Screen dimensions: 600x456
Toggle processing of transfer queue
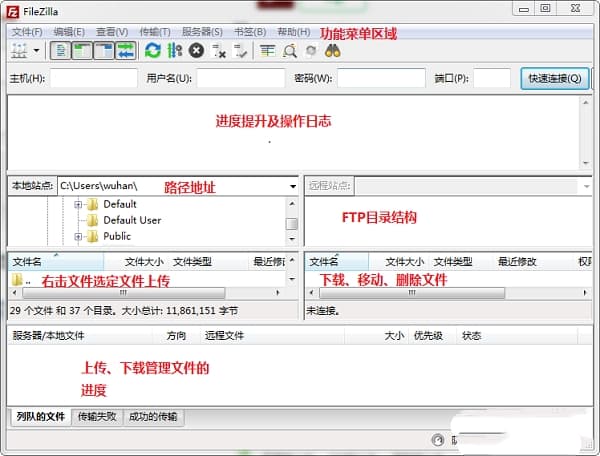(x=174, y=50)
